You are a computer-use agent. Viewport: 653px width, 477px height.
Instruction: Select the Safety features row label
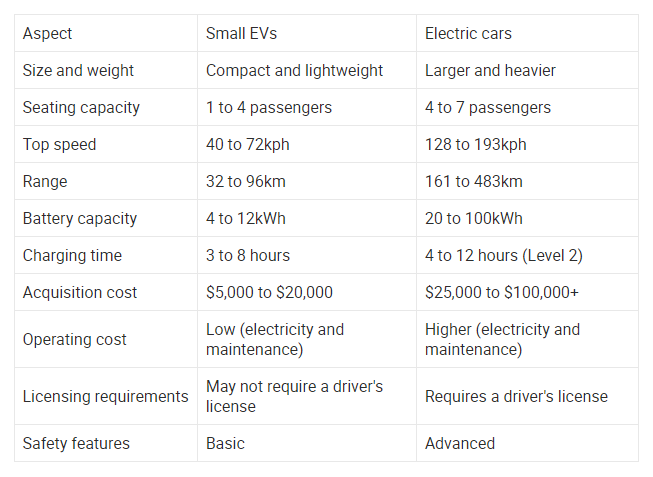tap(106, 443)
